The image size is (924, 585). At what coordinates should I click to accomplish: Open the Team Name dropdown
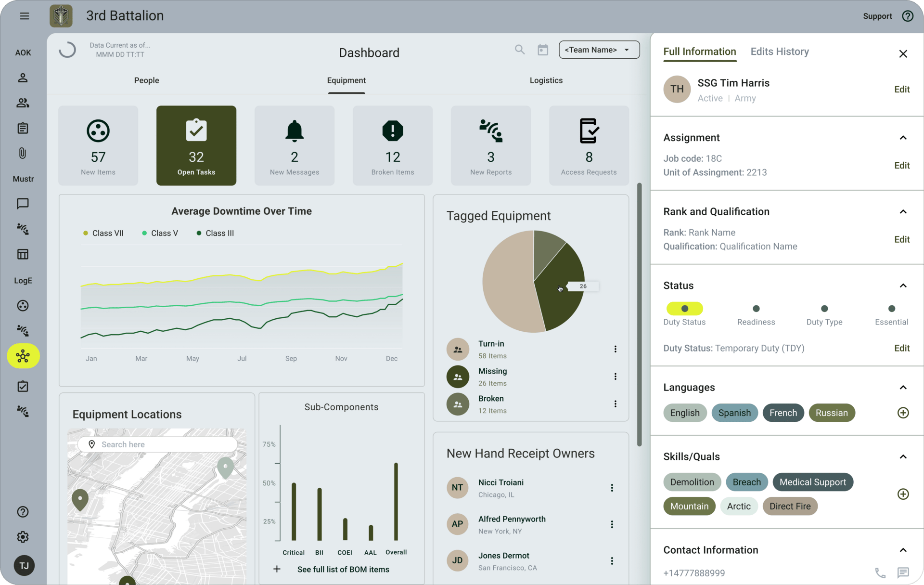pos(599,50)
